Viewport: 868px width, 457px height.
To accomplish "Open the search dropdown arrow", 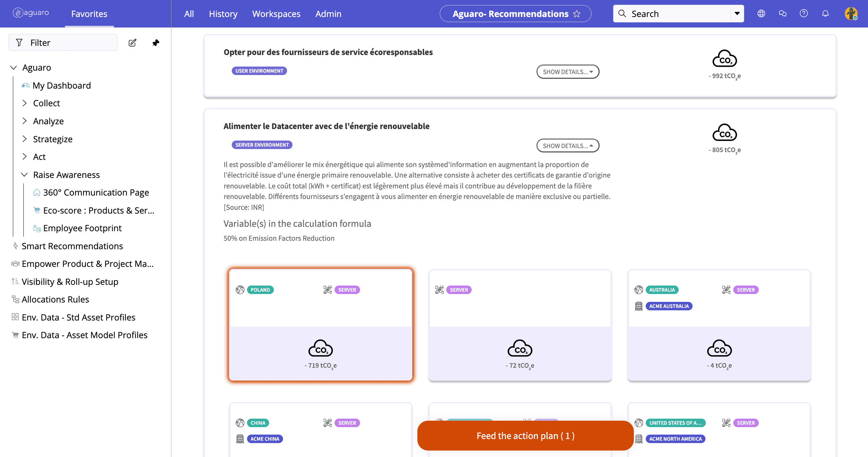I will (737, 14).
